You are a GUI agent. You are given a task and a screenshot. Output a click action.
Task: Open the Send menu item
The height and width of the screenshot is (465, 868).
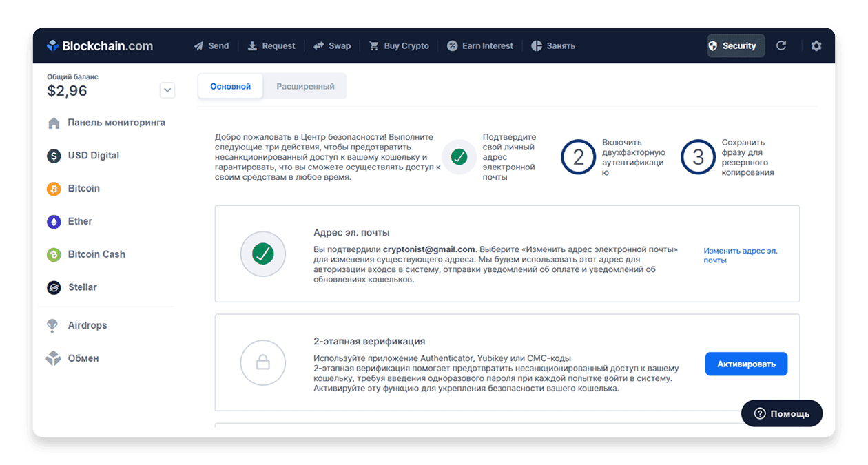[211, 46]
